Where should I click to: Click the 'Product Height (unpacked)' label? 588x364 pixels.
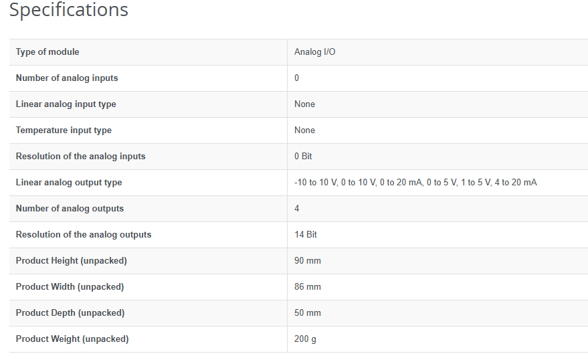click(71, 261)
